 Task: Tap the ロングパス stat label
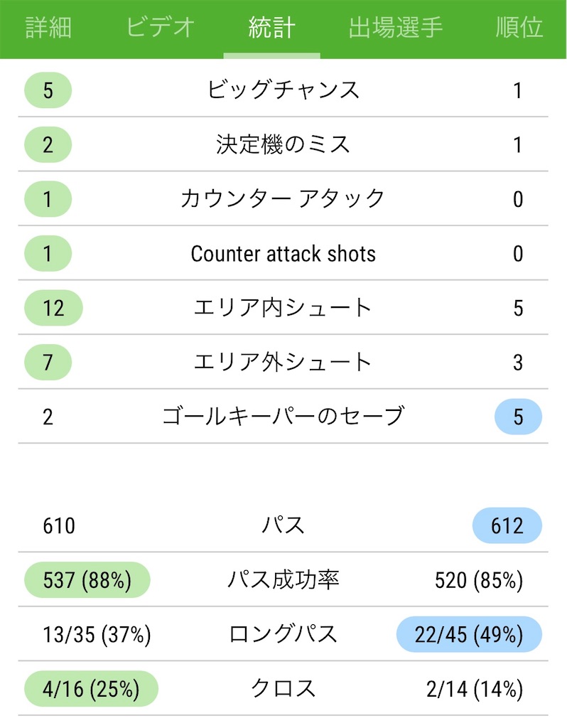tap(283, 634)
